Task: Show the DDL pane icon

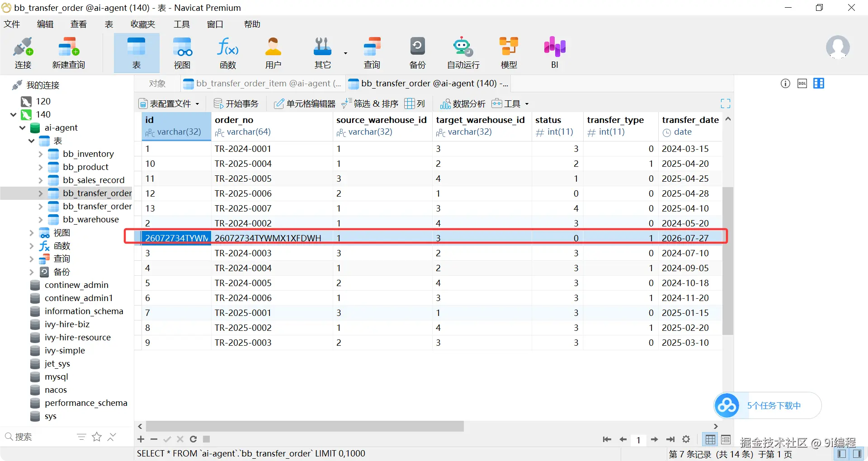Action: (x=802, y=83)
